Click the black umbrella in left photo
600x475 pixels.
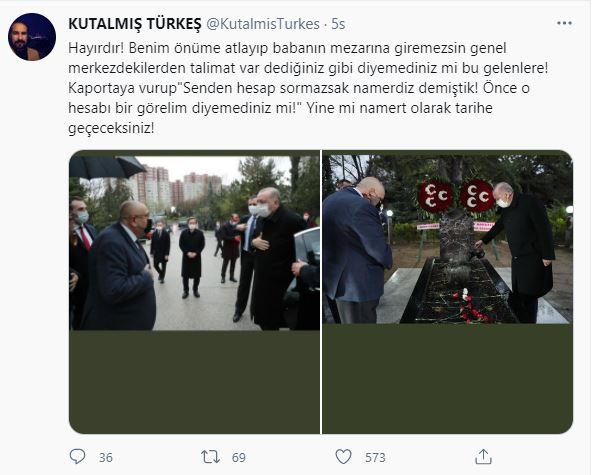pos(107,167)
